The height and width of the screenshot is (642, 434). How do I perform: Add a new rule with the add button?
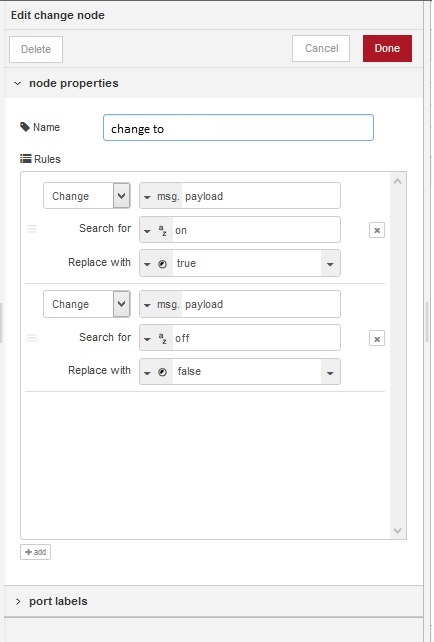click(36, 552)
